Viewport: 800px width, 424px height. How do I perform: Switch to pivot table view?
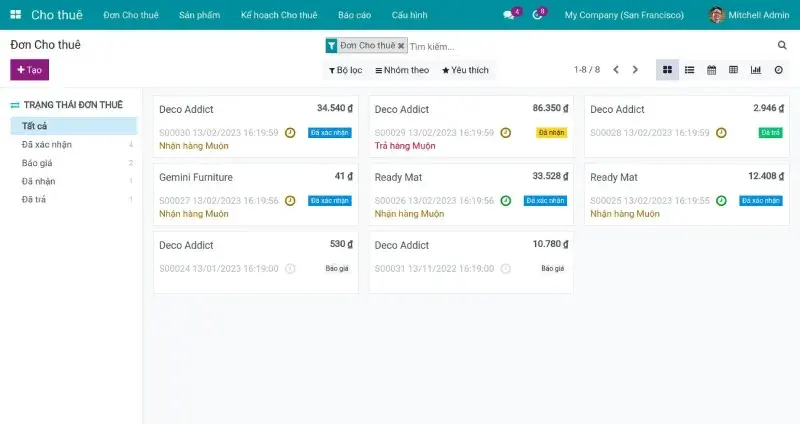pos(734,70)
